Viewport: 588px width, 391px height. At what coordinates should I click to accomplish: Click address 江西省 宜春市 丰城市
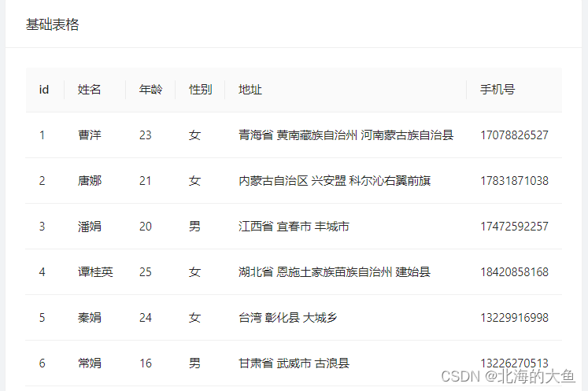(294, 227)
